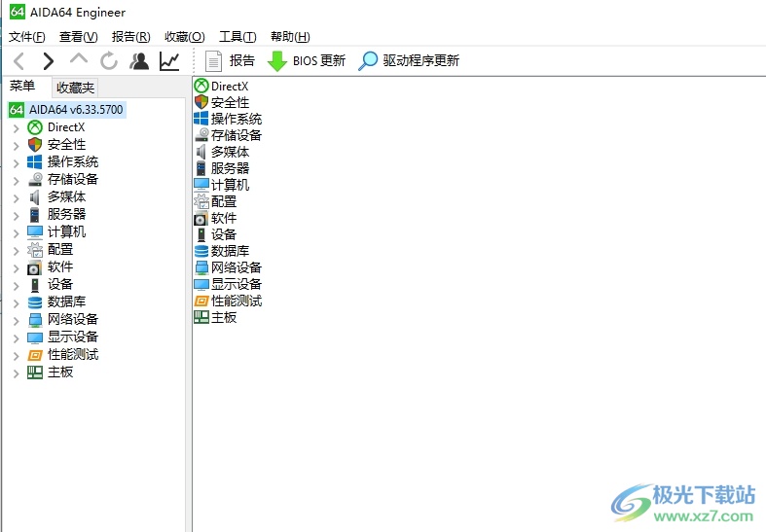Click the 计算机 monitor icon in tree
Screen dimensions: 766x532
tap(35, 232)
